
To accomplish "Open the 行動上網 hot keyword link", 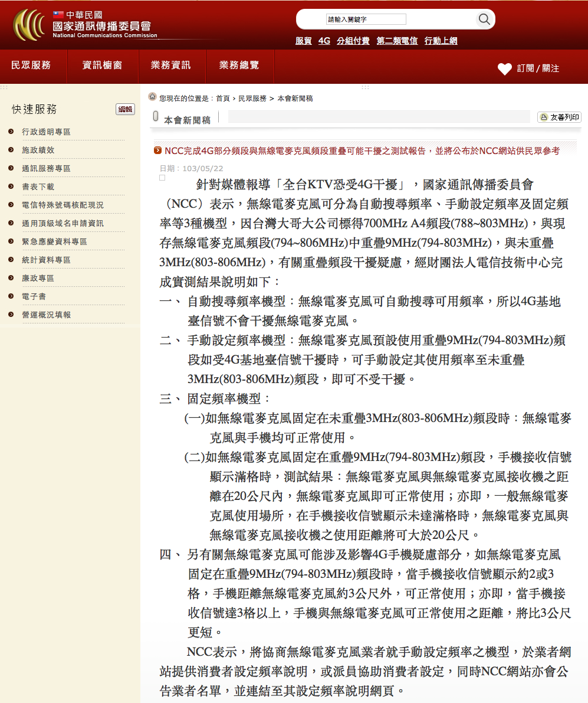I will [441, 41].
